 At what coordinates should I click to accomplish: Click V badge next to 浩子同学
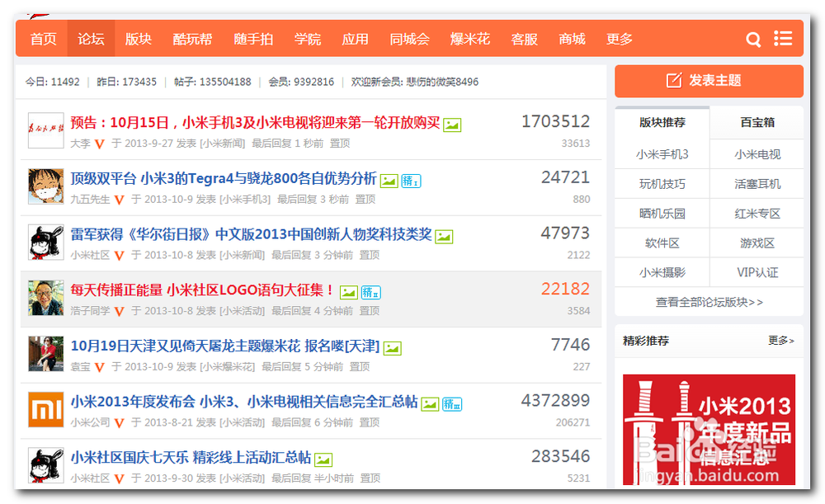pos(119,311)
